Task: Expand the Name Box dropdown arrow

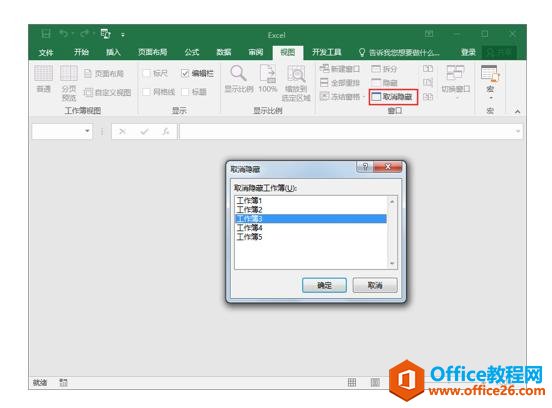Action: pyautogui.click(x=87, y=131)
